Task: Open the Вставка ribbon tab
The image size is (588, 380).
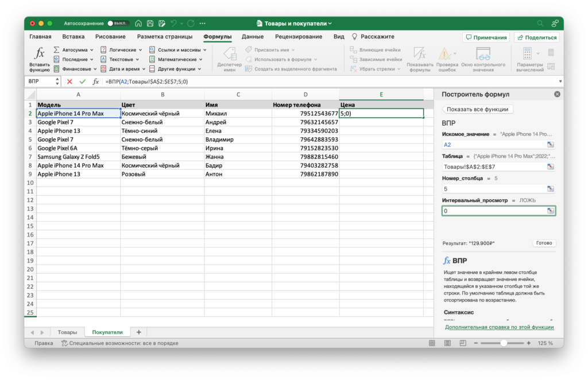Action: (73, 36)
